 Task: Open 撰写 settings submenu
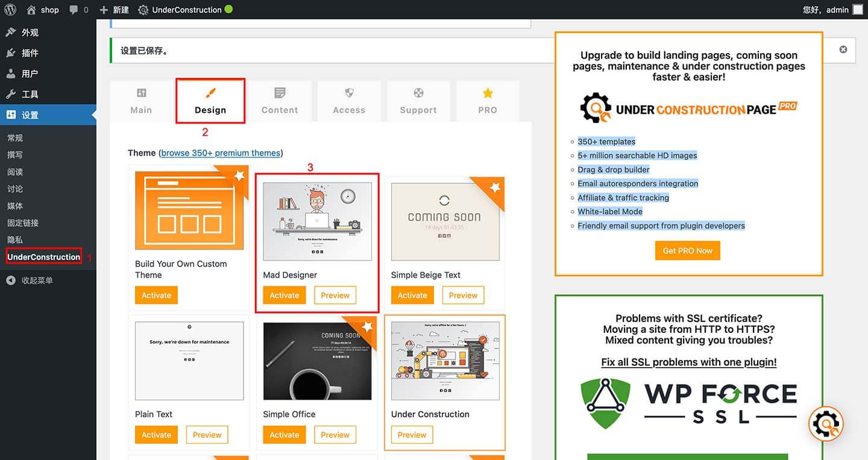(15, 155)
